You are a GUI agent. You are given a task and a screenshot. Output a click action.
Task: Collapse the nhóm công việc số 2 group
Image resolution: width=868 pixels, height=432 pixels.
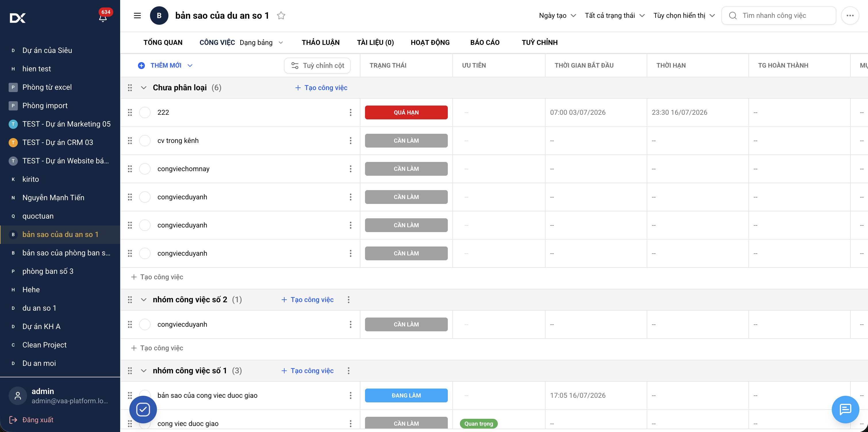click(x=143, y=299)
